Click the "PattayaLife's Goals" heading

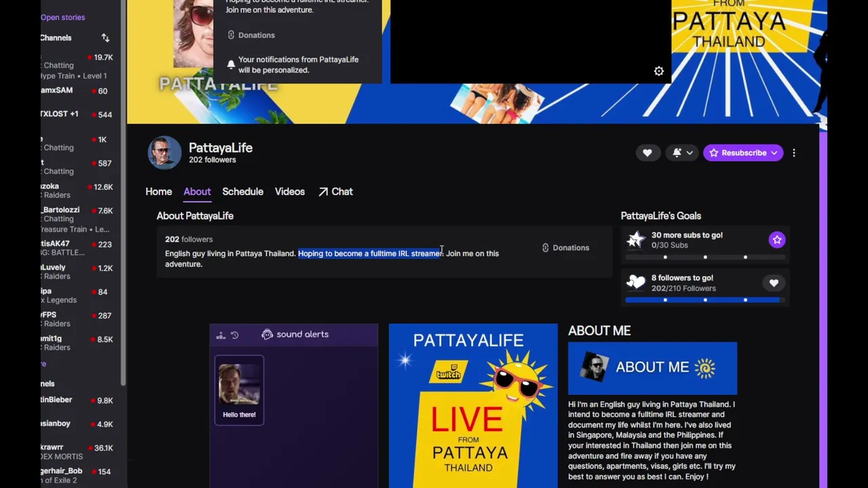(660, 216)
